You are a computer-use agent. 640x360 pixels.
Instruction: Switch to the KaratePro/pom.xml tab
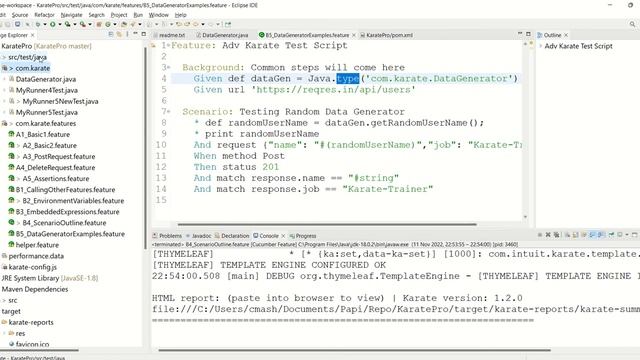coord(389,35)
